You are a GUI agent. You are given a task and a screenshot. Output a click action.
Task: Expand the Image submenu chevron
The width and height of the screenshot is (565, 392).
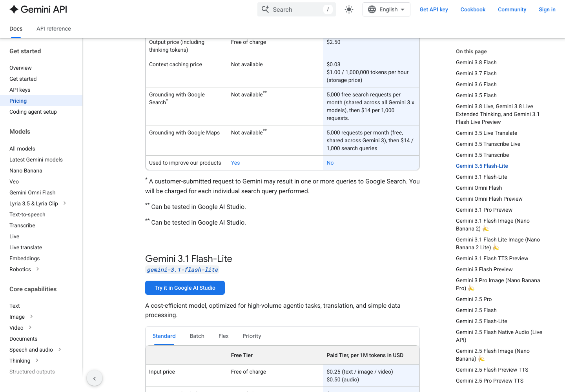(31, 316)
